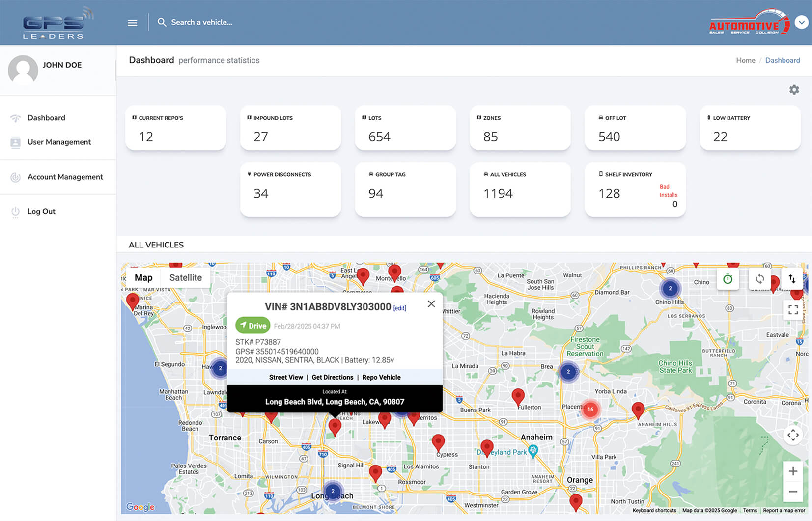Select the Map view type
The image size is (812, 521).
(x=143, y=278)
